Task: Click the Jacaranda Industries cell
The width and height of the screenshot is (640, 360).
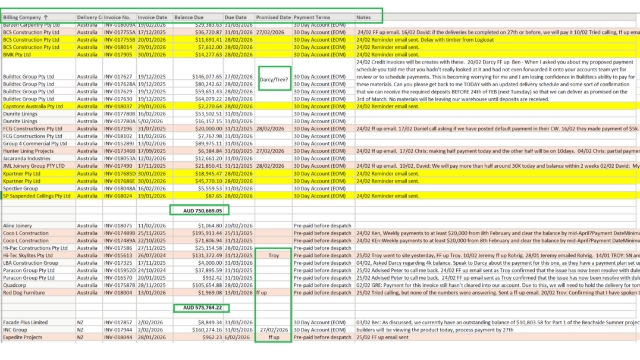Action: point(39,158)
